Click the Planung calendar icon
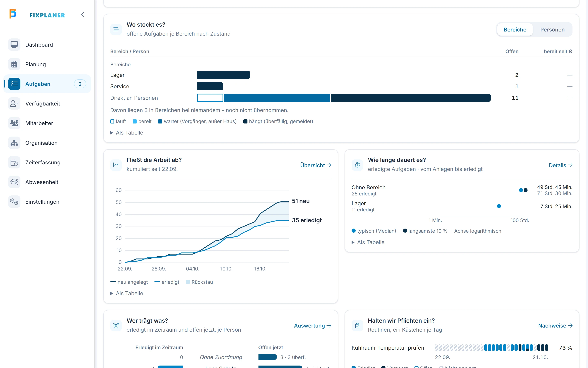Screen dimensions: 588x368 (x=14, y=64)
